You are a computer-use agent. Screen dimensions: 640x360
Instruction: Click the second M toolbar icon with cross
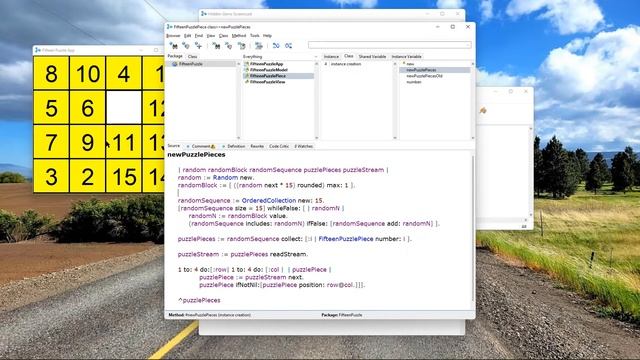click(216, 46)
